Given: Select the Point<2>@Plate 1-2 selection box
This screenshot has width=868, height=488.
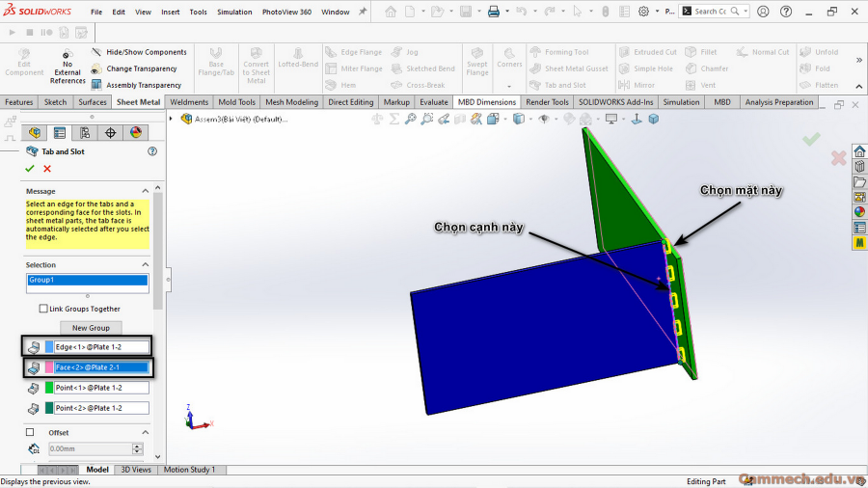Looking at the screenshot, I should [101, 408].
